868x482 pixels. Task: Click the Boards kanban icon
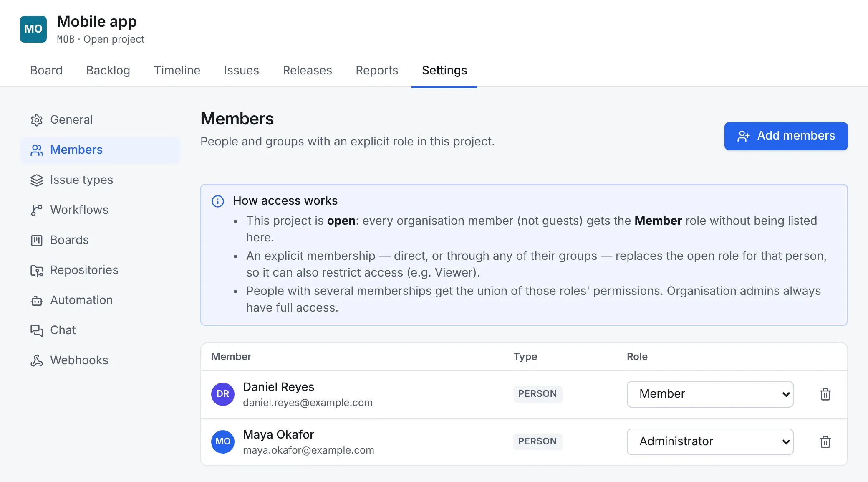[x=37, y=240]
